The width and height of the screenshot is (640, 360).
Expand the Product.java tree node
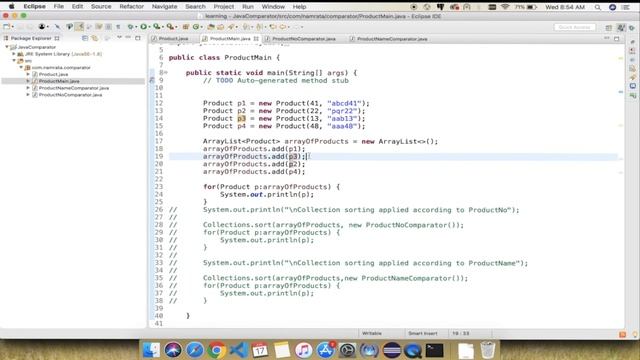(28, 74)
